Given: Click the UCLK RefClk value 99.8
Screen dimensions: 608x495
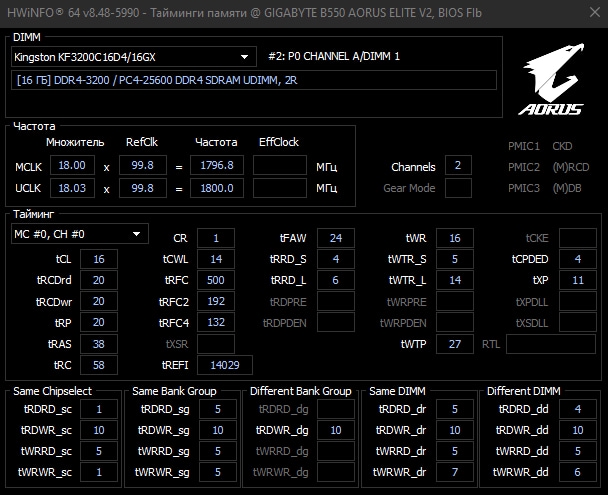Looking at the screenshot, I should point(143,188).
